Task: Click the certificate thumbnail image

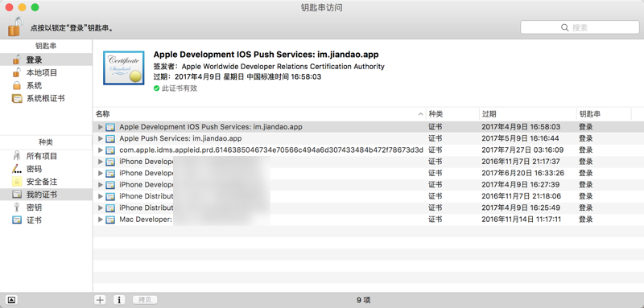Action: pos(124,68)
